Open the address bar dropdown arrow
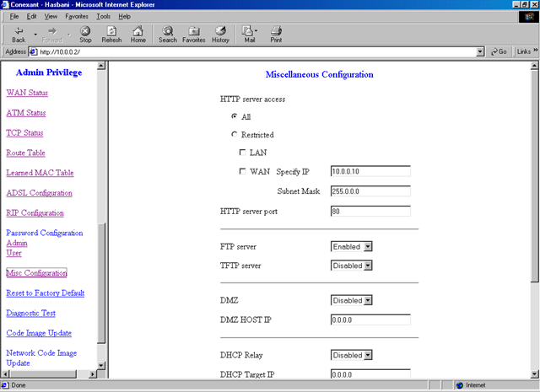The width and height of the screenshot is (540, 392). point(480,52)
